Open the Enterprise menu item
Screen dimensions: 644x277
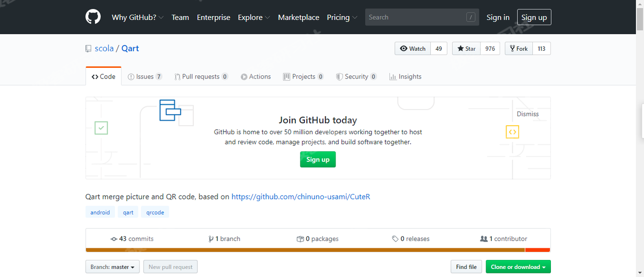coord(213,17)
